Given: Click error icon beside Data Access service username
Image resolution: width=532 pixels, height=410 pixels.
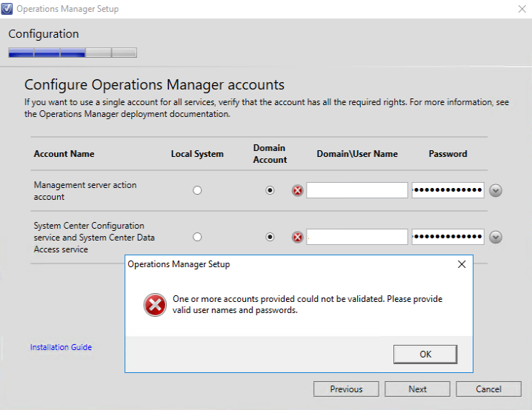Looking at the screenshot, I should coord(298,237).
